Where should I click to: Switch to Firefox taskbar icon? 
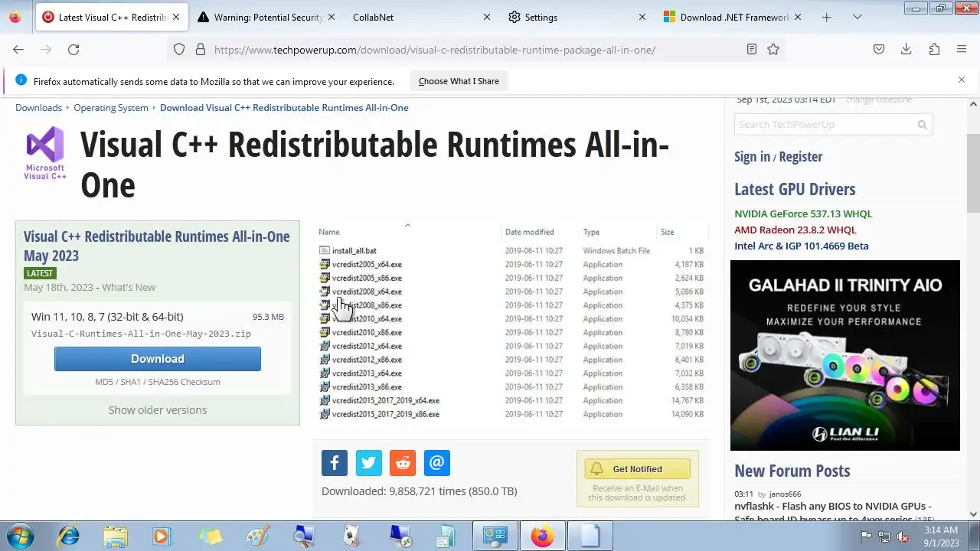pos(542,536)
